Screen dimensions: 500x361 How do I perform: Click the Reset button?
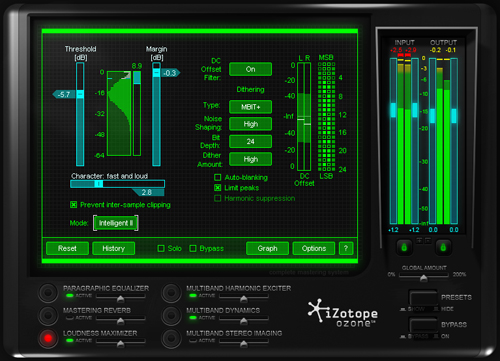click(67, 248)
